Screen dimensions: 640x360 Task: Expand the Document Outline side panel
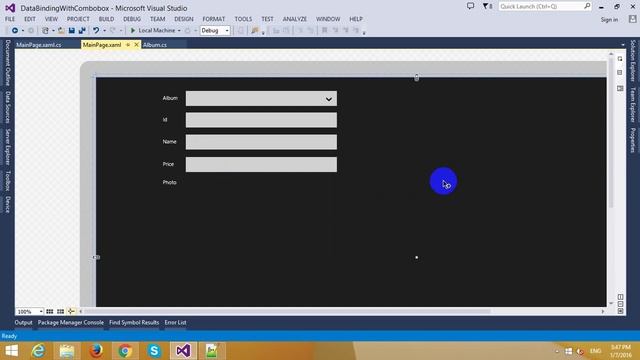(7, 62)
